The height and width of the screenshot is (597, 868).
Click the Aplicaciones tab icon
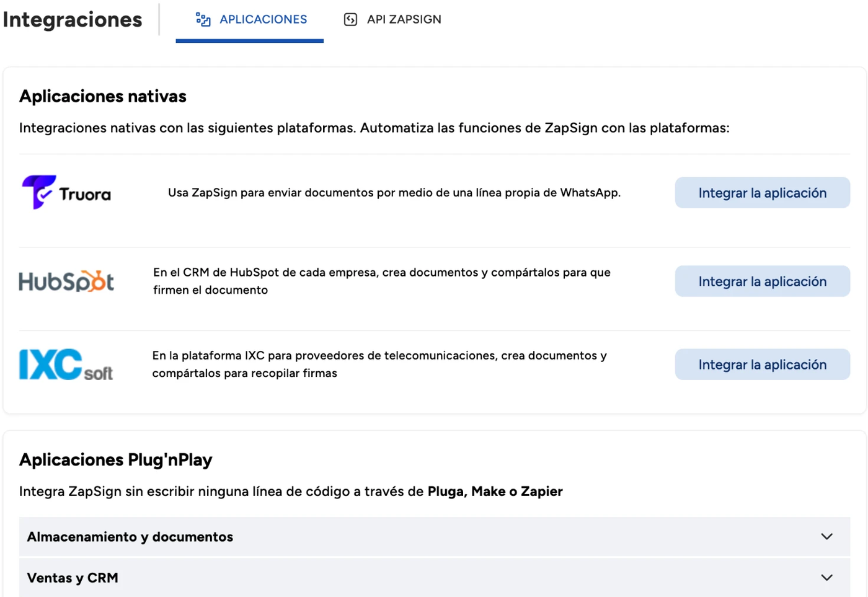click(203, 20)
